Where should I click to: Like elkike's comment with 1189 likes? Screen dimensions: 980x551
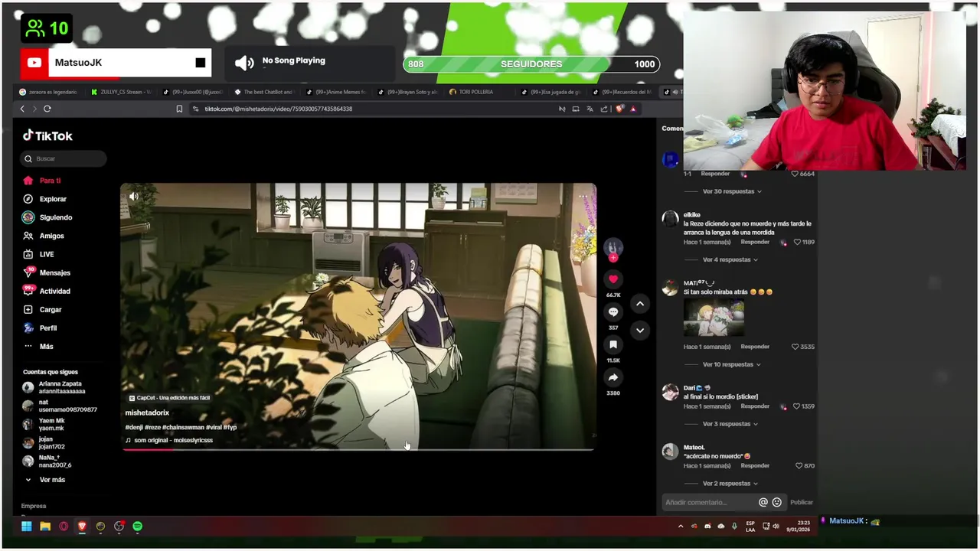[797, 242]
